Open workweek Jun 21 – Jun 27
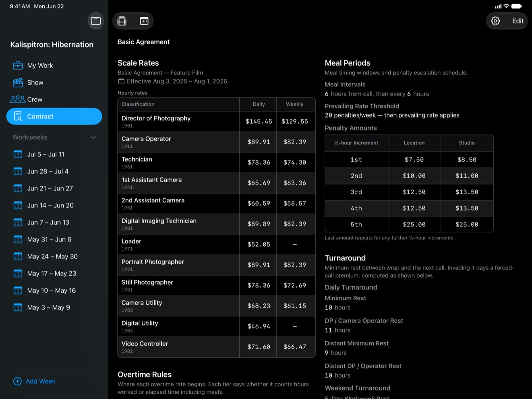 54,188
